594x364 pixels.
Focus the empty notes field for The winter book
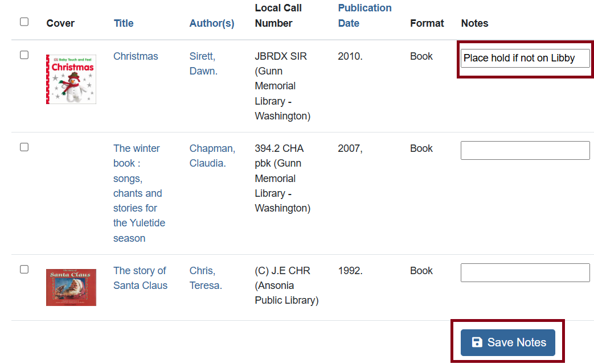[525, 151]
